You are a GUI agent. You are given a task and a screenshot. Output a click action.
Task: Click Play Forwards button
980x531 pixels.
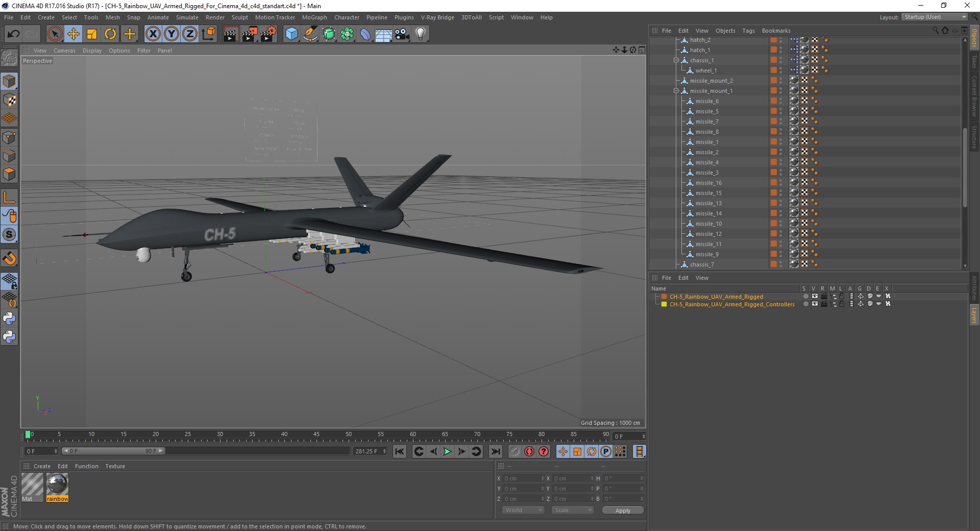coord(447,451)
